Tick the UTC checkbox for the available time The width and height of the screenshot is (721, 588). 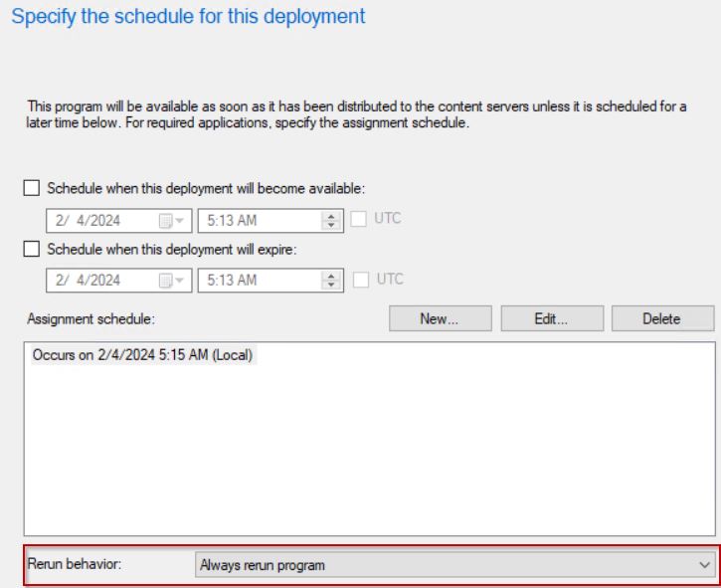point(360,217)
